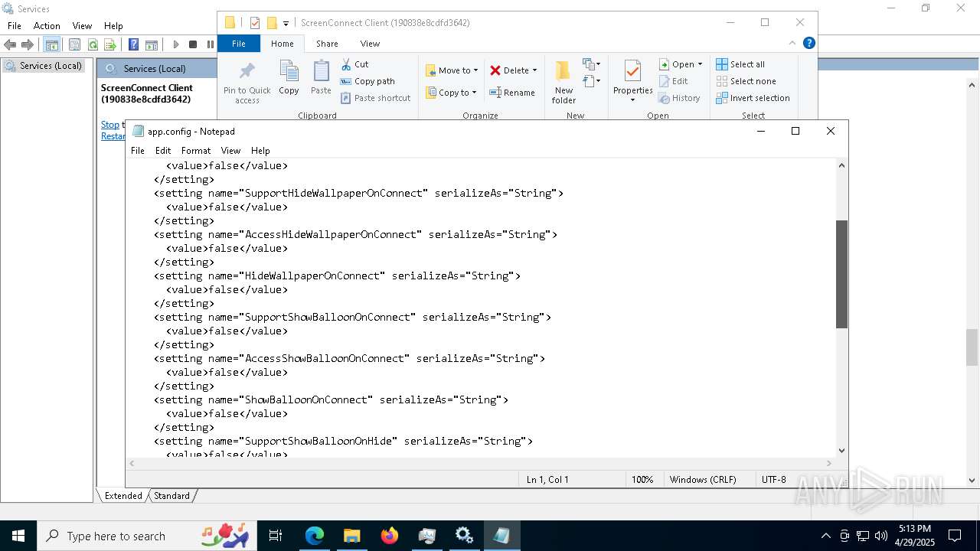Click the Back arrow in Services toolbar
The image size is (980, 551).
pyautogui.click(x=11, y=44)
